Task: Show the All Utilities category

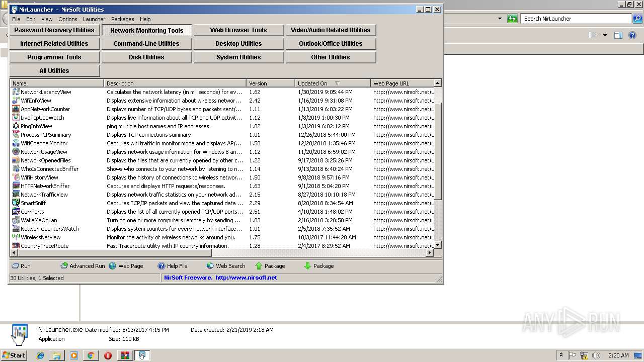Action: pos(54,71)
